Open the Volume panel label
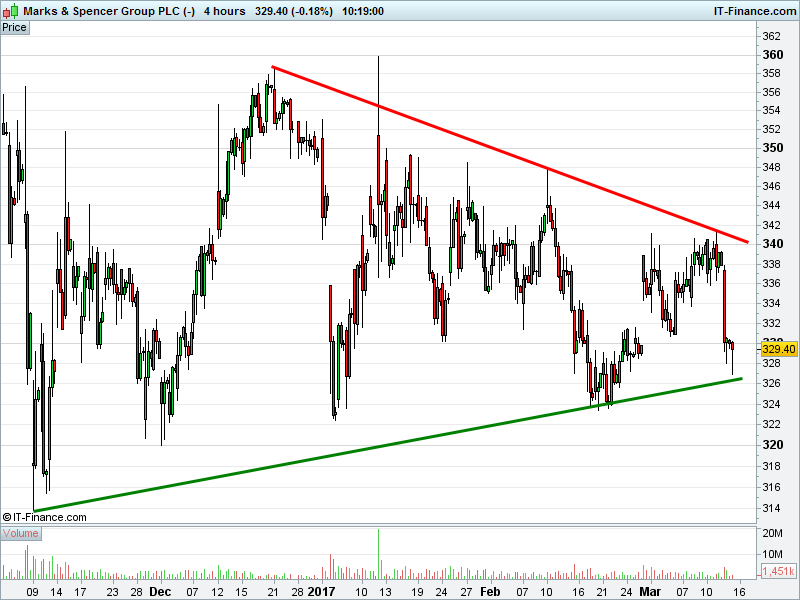The width and height of the screenshot is (800, 600). tap(20, 534)
